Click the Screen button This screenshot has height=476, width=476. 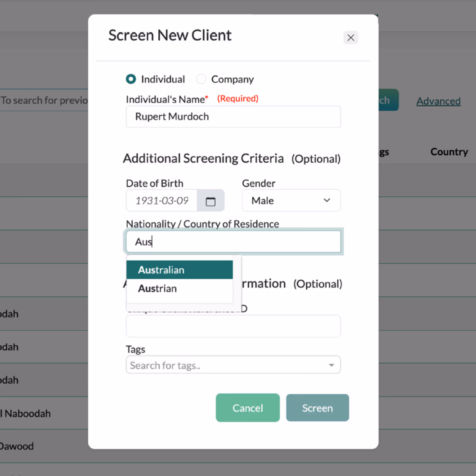(317, 408)
